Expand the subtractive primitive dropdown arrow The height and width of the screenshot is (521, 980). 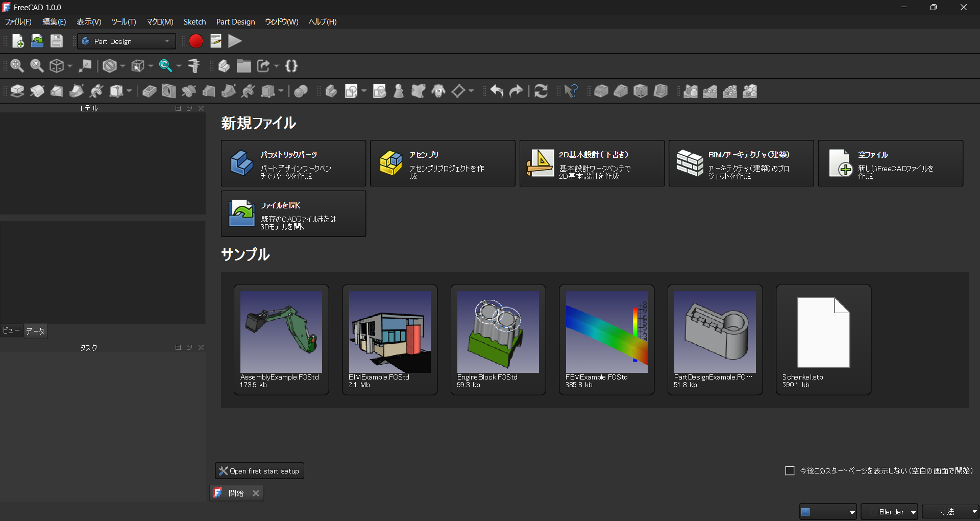281,91
